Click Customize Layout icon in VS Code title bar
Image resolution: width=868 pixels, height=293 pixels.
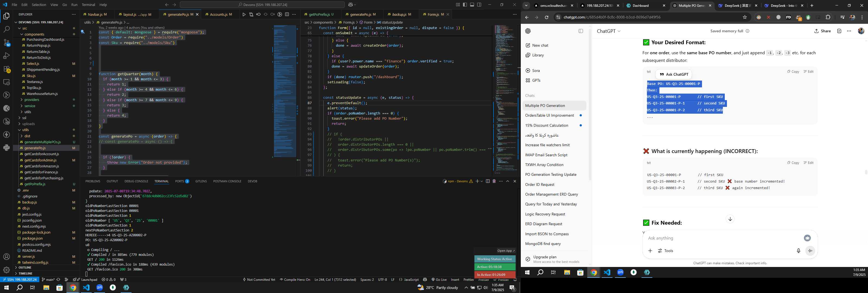pyautogui.click(x=458, y=5)
